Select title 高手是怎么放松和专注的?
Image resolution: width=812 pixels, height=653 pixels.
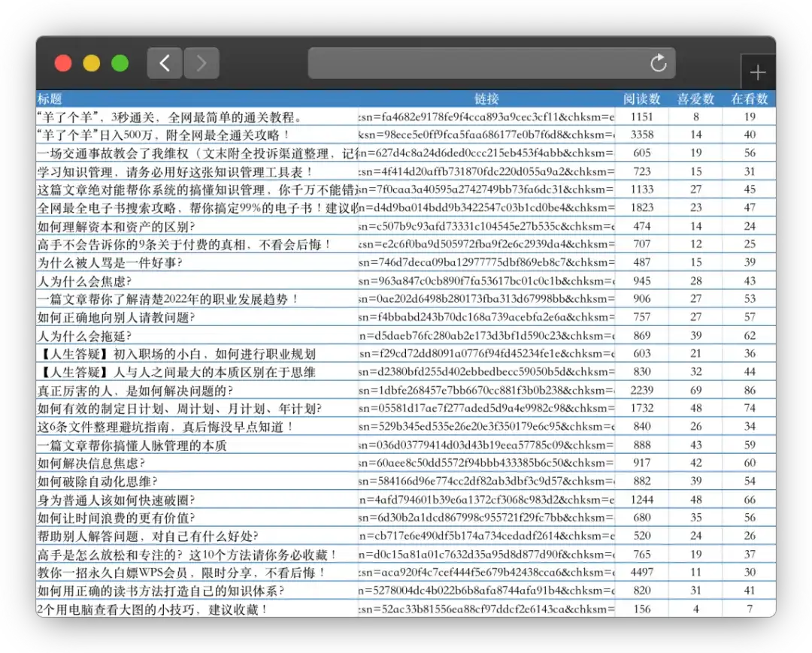point(187,555)
